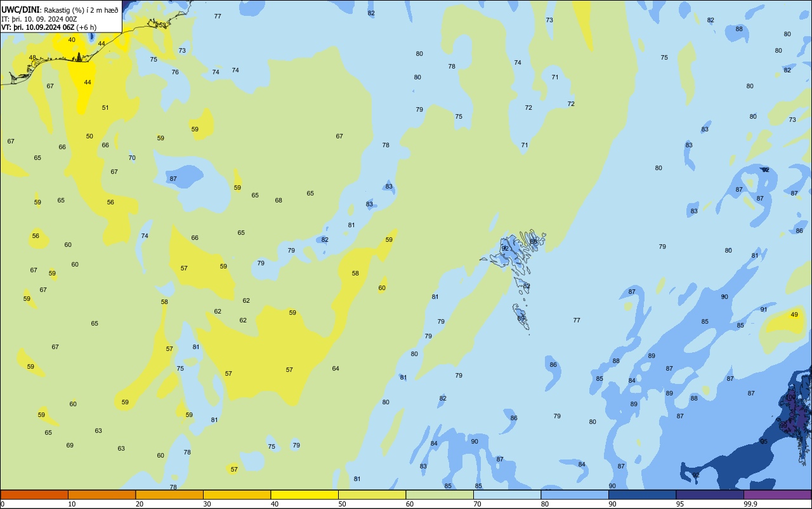Click the humidity value '49' on the map
Screen dimensions: 812x509
[x=794, y=315]
